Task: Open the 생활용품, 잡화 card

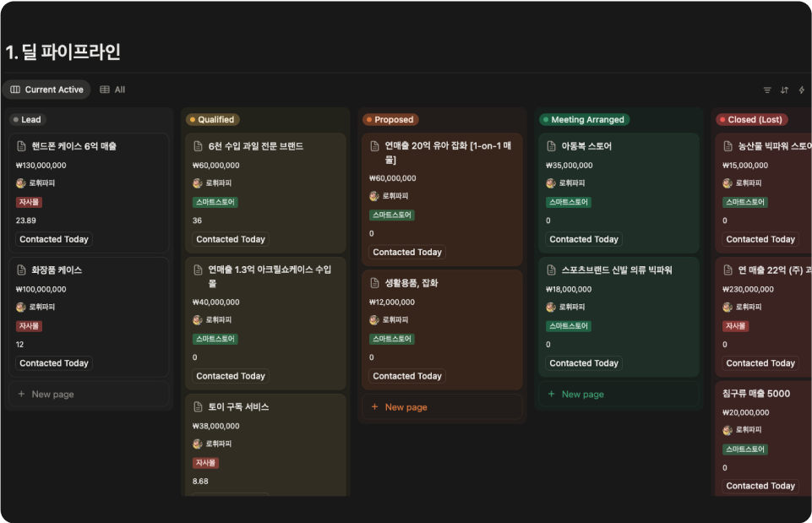Action: [x=442, y=330]
